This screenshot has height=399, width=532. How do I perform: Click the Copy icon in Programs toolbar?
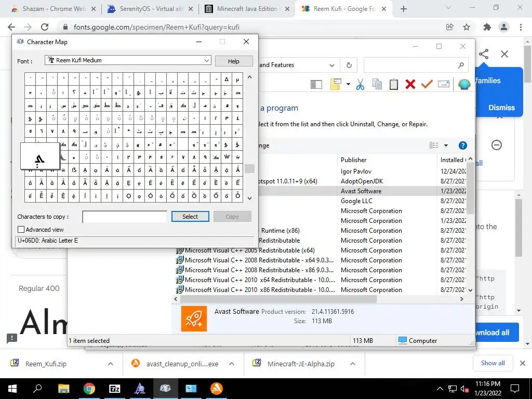(377, 84)
